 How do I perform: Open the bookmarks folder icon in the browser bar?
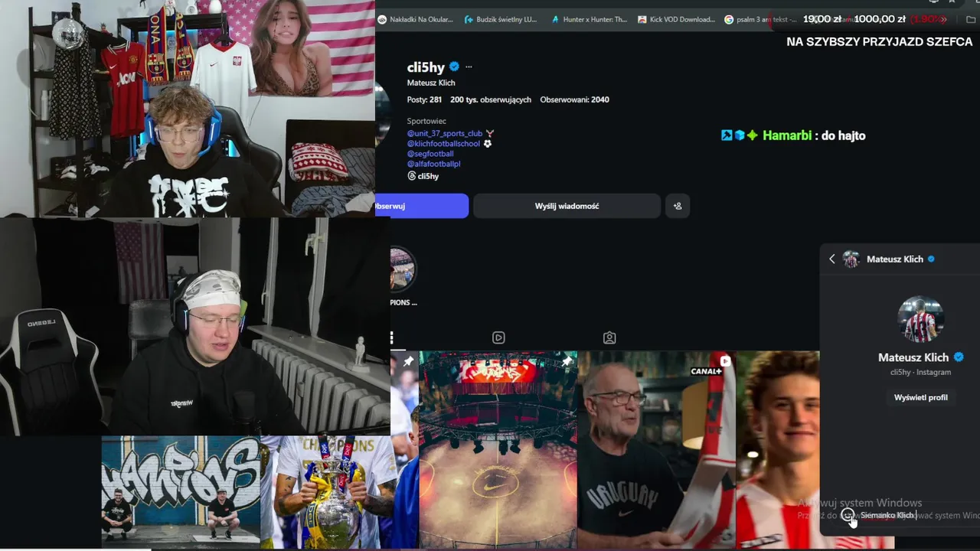coord(971,19)
